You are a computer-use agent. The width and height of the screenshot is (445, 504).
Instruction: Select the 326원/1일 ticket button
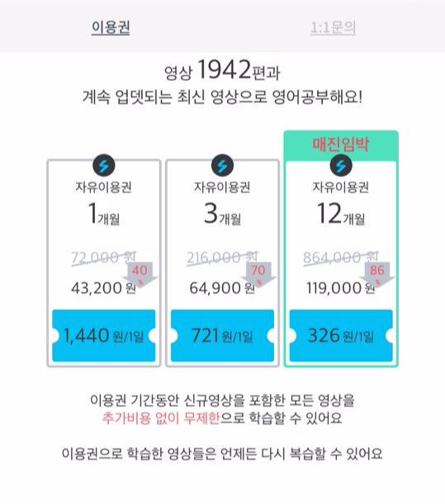point(341,336)
